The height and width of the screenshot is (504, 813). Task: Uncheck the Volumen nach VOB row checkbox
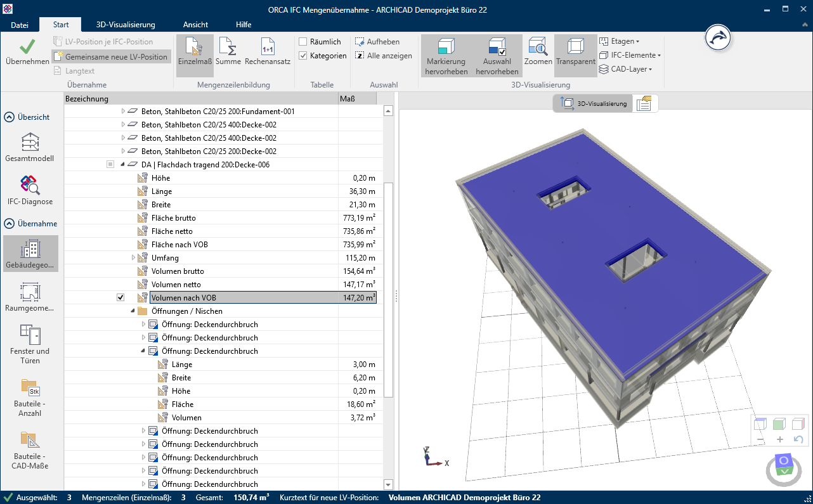120,298
